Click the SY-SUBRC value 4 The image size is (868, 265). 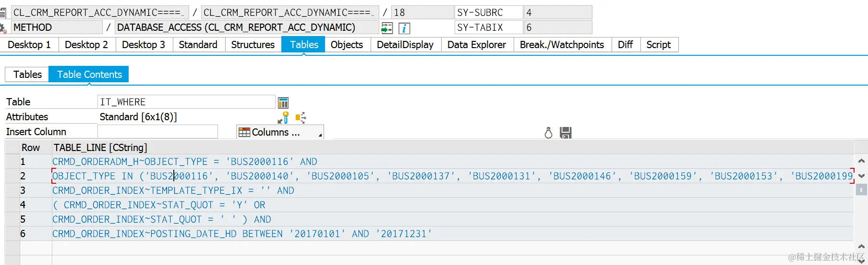[x=558, y=13]
